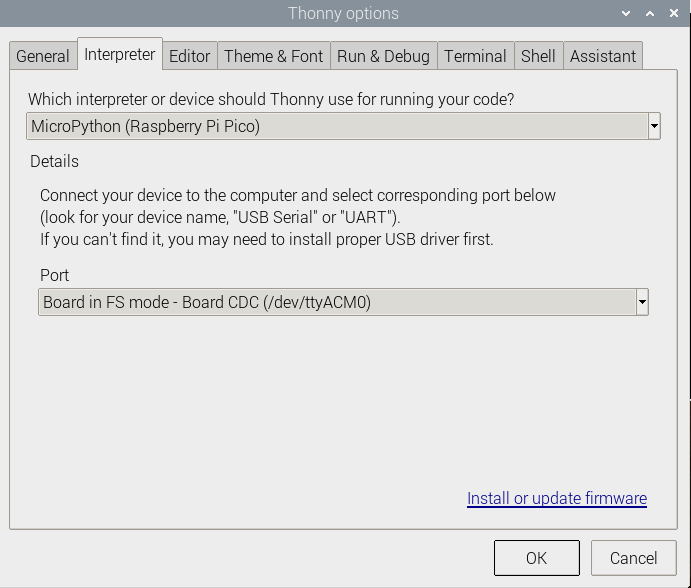The width and height of the screenshot is (691, 588).
Task: Go to Theme & Font tab
Action: [274, 56]
